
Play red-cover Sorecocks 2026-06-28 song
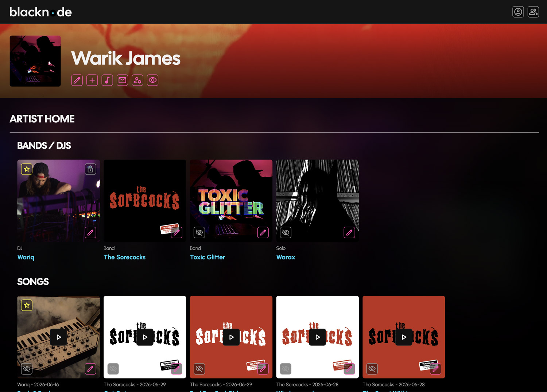[404, 337]
